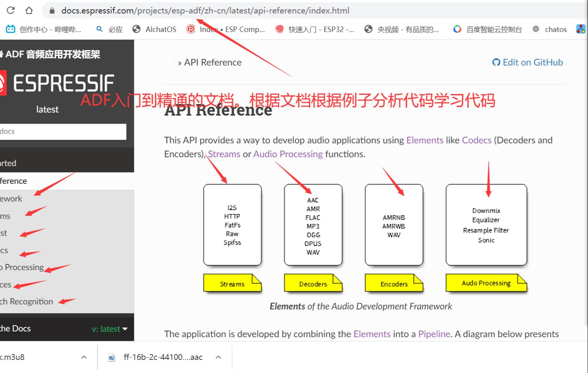588x373 pixels.
Task: Go to browser home page icon
Action: (29, 10)
